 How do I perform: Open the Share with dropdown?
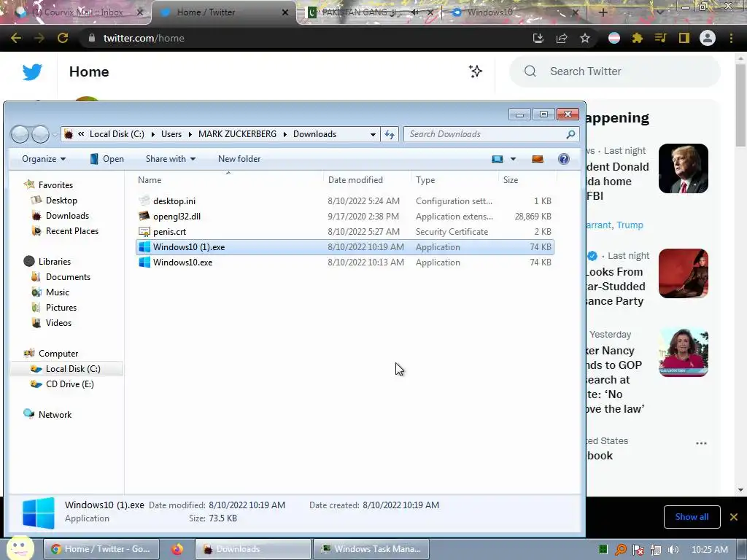[171, 159]
